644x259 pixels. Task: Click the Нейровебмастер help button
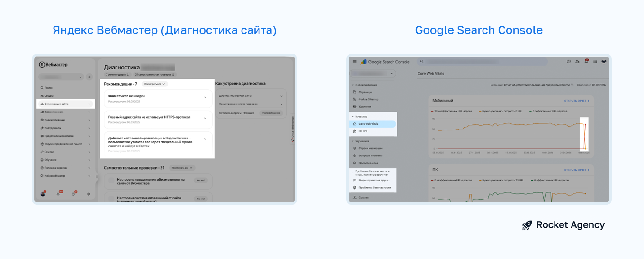271,113
